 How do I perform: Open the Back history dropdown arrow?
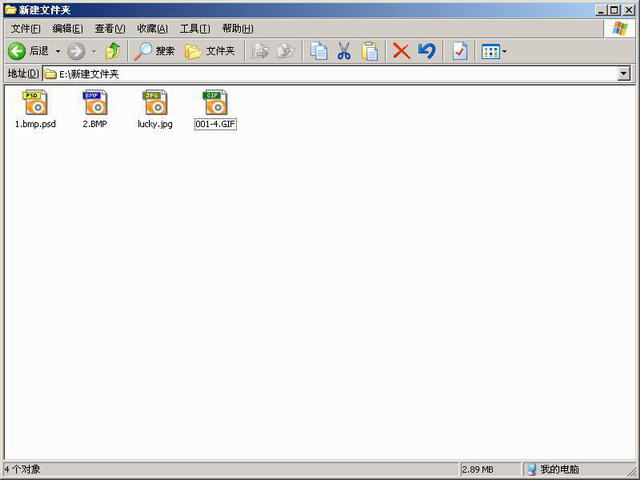(x=58, y=51)
